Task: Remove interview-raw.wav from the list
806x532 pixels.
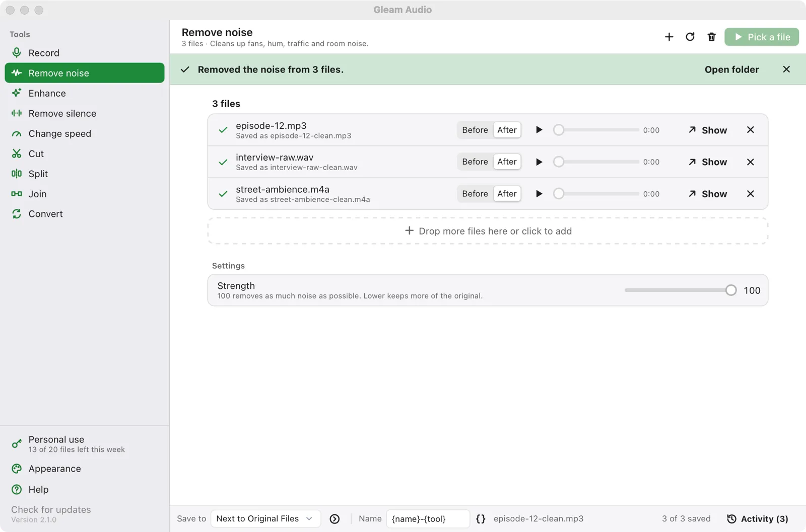Action: coord(750,162)
